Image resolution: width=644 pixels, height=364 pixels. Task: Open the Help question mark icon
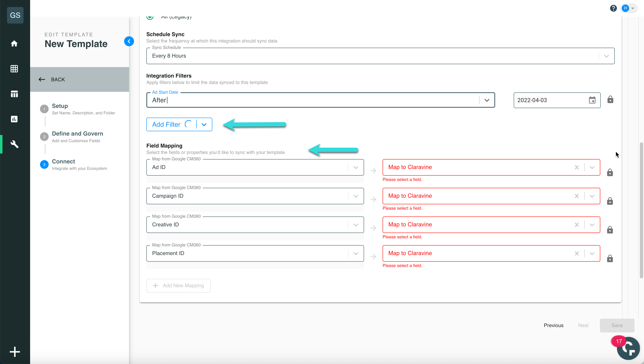613,8
